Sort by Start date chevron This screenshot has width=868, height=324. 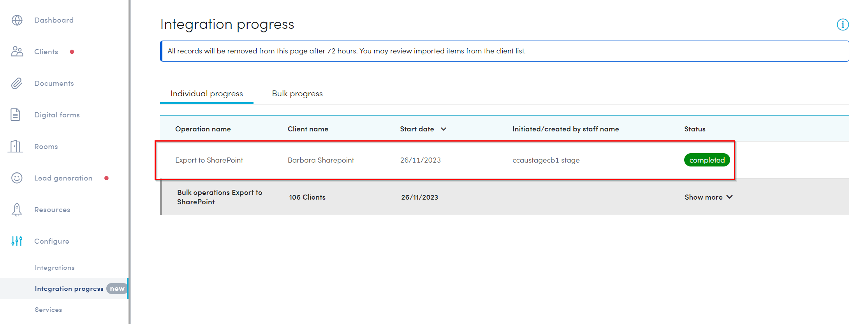click(x=444, y=129)
